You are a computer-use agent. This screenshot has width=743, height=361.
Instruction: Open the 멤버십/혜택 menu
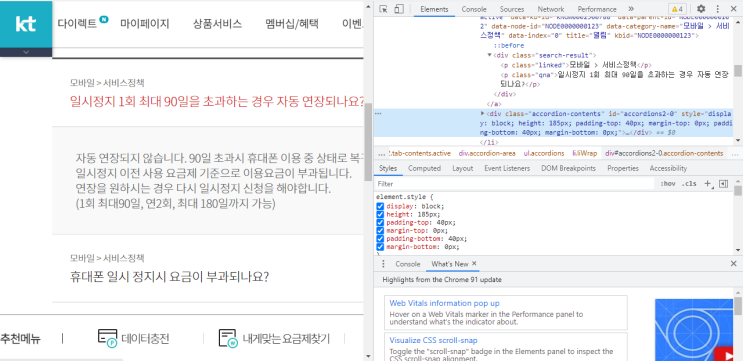(x=292, y=23)
